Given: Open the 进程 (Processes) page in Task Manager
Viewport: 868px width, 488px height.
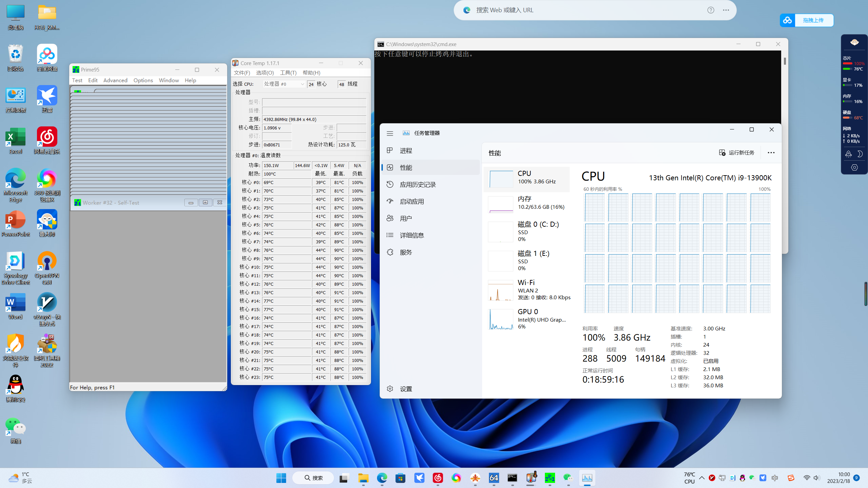Looking at the screenshot, I should [x=431, y=150].
